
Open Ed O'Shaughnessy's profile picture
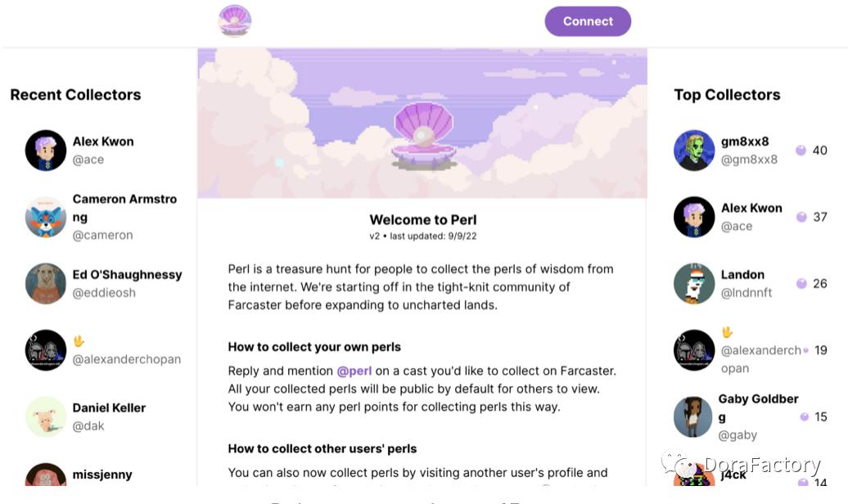coord(46,283)
